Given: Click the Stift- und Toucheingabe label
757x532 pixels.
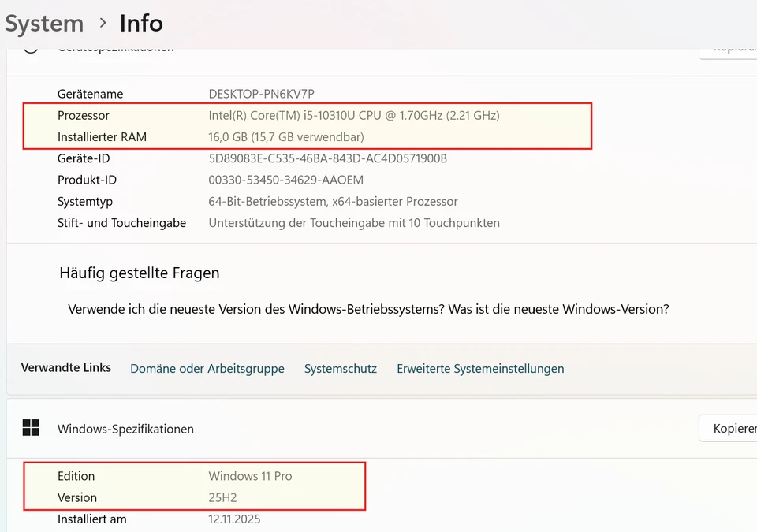Looking at the screenshot, I should 121,222.
